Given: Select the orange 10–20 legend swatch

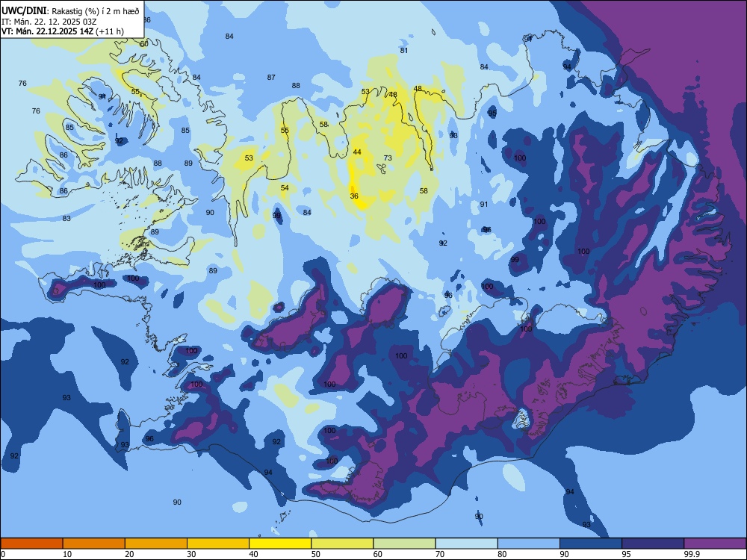Looking at the screenshot, I should (x=94, y=544).
